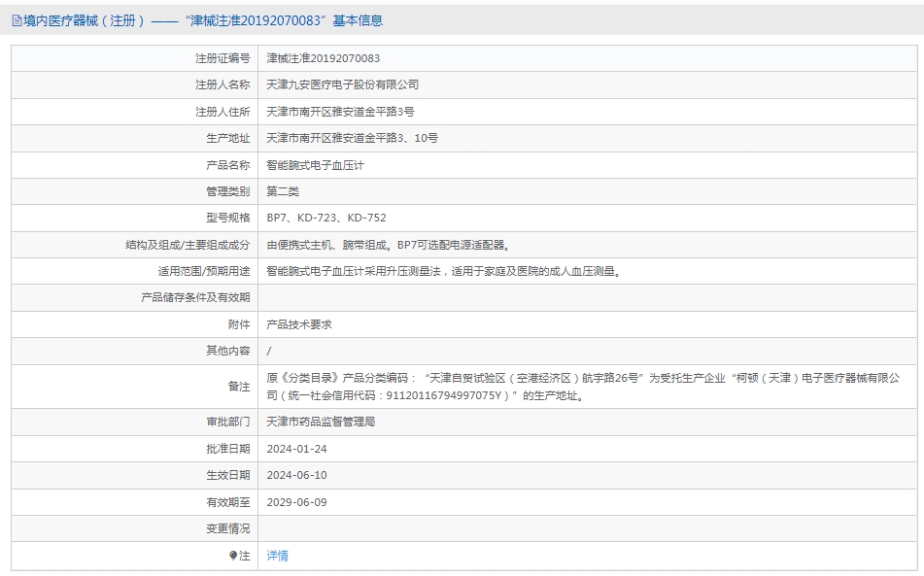This screenshot has height=576, width=924.
Task: Select product name 智能腕式电子血压计
Action: pos(315,165)
